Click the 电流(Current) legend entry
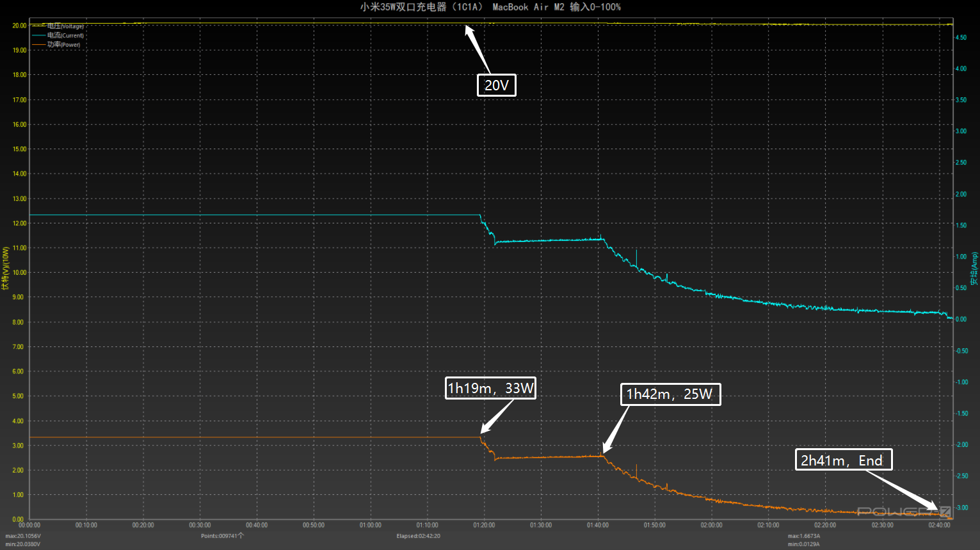The width and height of the screenshot is (980, 550). 58,35
